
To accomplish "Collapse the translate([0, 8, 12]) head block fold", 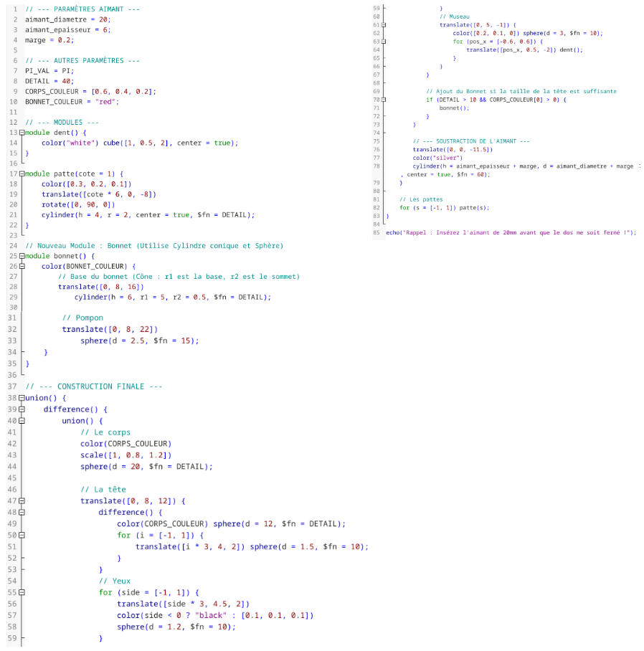I will click(x=22, y=501).
